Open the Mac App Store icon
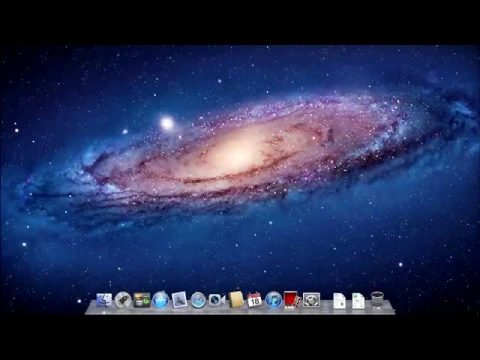The width and height of the screenshot is (480, 360). point(161,300)
